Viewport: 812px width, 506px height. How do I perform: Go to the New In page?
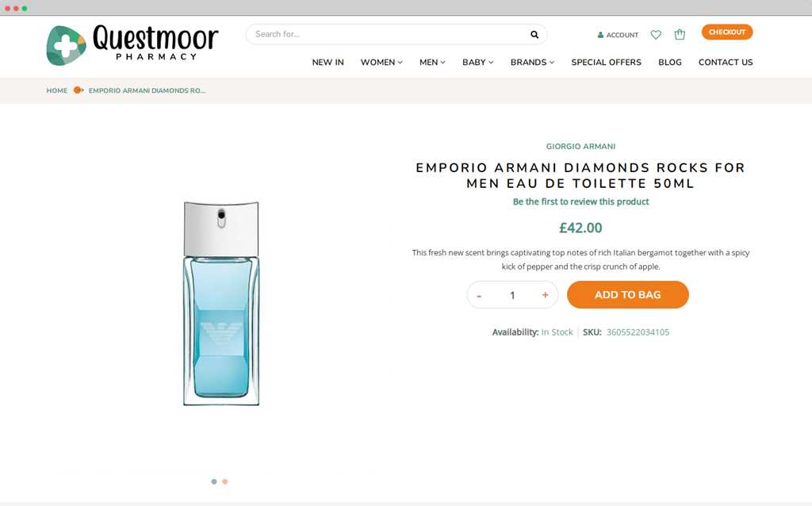[327, 62]
